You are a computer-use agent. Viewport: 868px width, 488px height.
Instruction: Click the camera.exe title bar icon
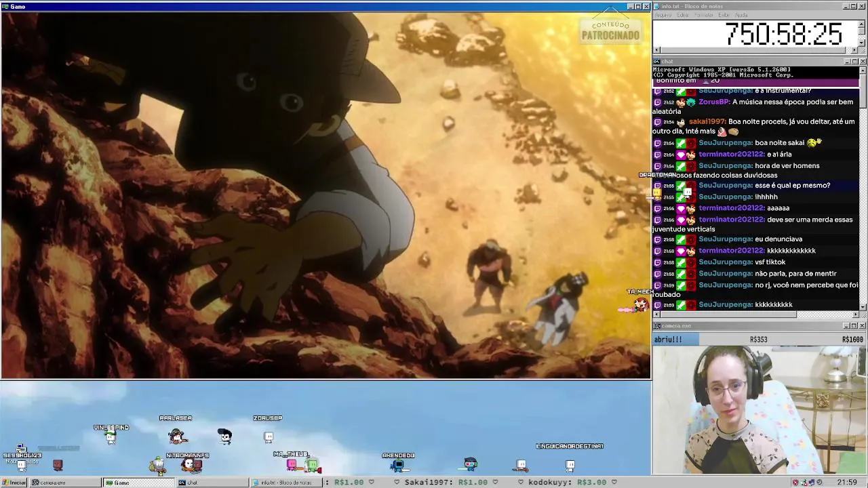tap(657, 326)
